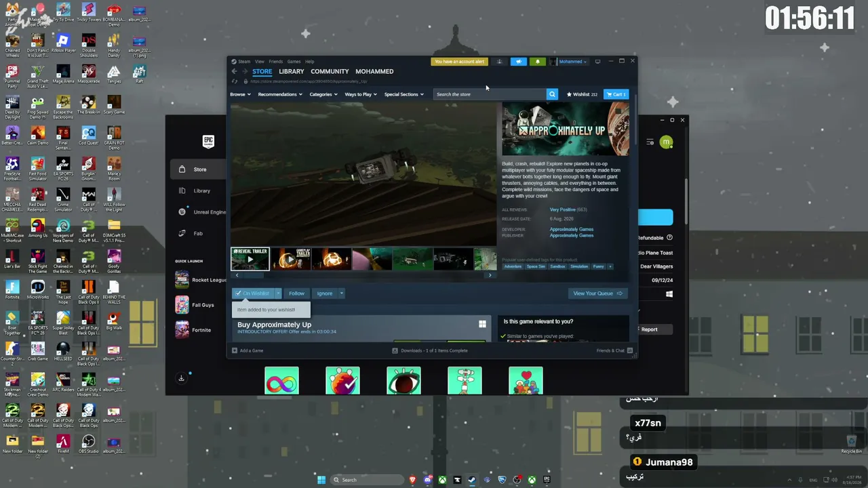This screenshot has width=868, height=488.
Task: Open Steam announcements megaphone icon
Action: [x=518, y=62]
